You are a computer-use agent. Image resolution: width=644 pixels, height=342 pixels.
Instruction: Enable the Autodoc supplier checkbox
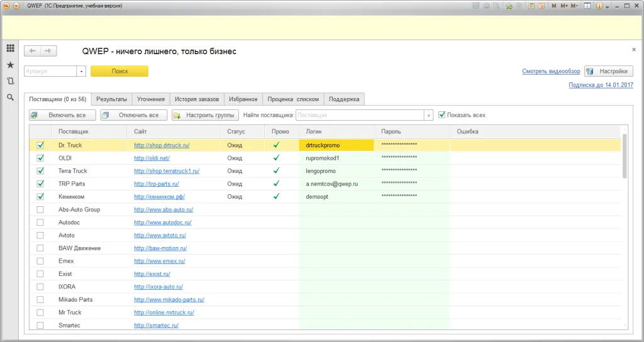(x=40, y=222)
